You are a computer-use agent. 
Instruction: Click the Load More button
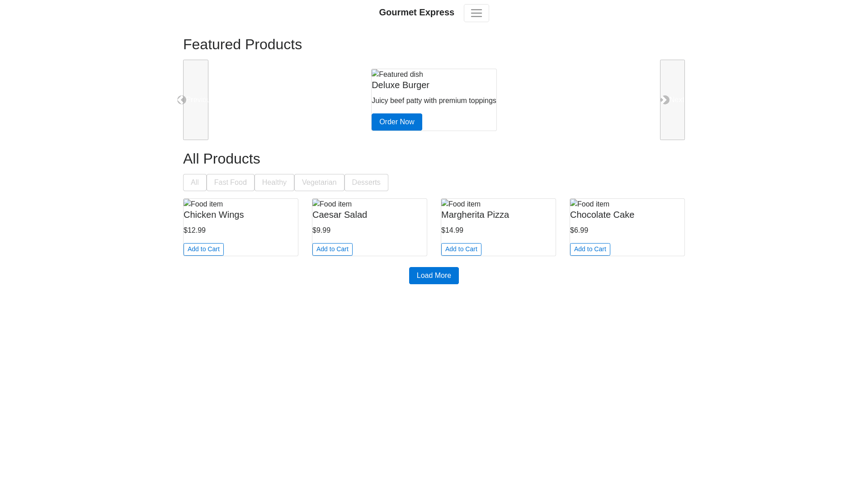[x=434, y=276]
